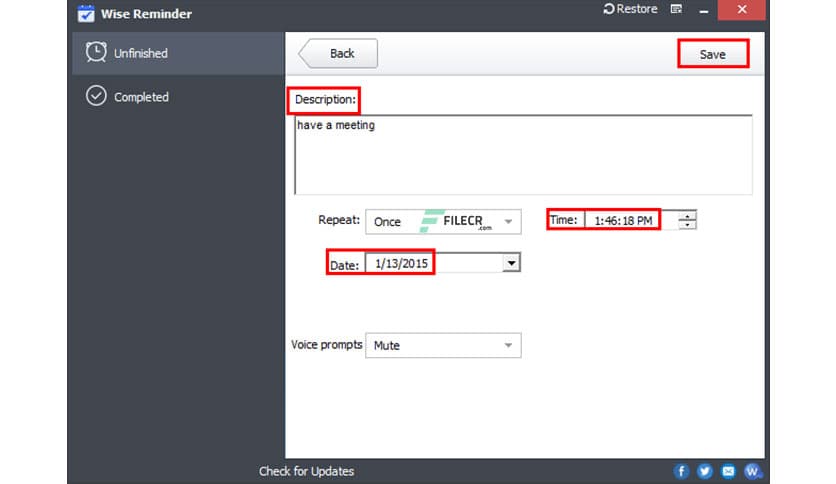
Task: Open the Check for Updates link
Action: coord(307,471)
